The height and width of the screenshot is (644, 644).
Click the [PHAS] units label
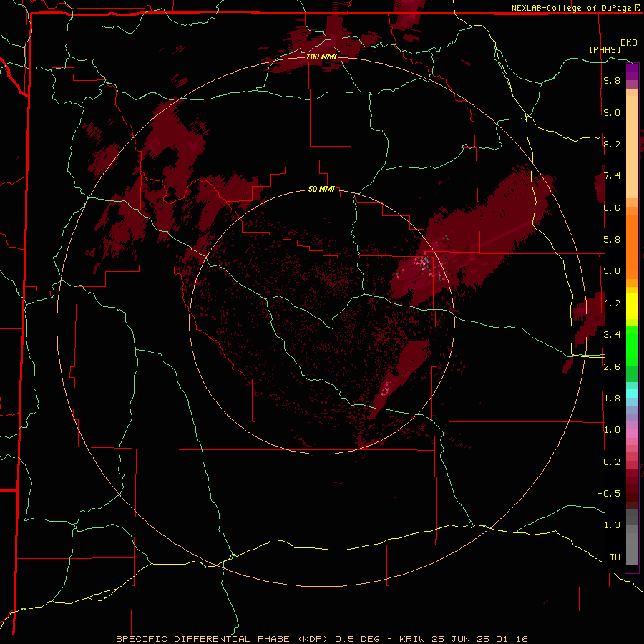(x=605, y=49)
